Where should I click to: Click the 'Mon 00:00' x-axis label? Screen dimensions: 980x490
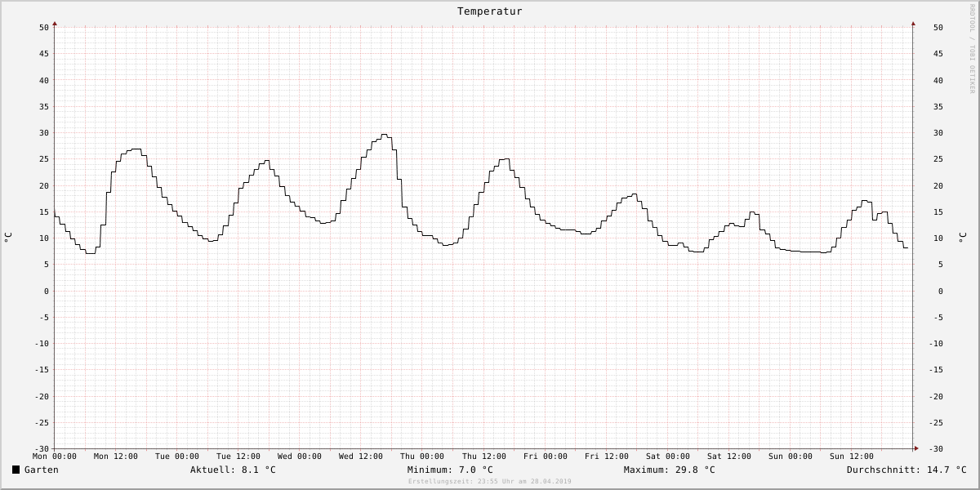point(55,457)
